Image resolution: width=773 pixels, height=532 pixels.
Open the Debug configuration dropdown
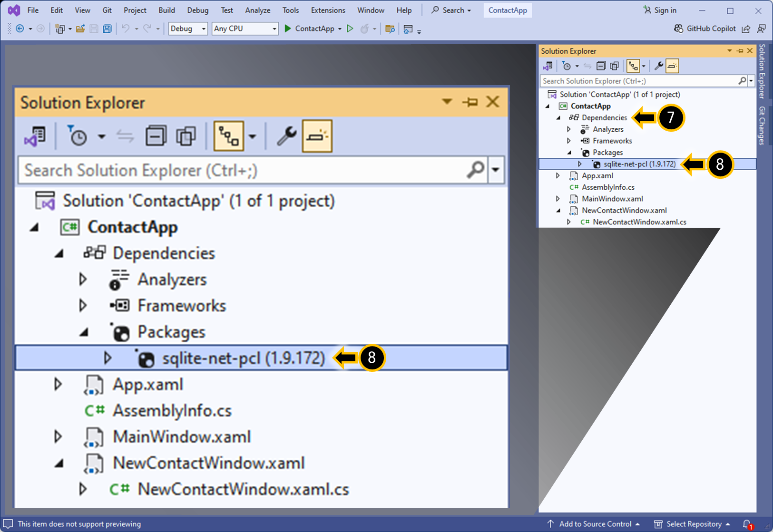188,29
